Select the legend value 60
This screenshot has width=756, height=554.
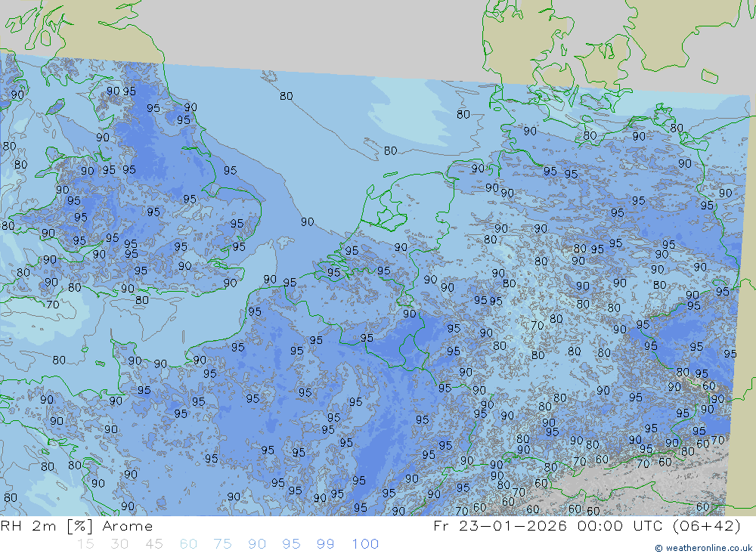click(188, 544)
